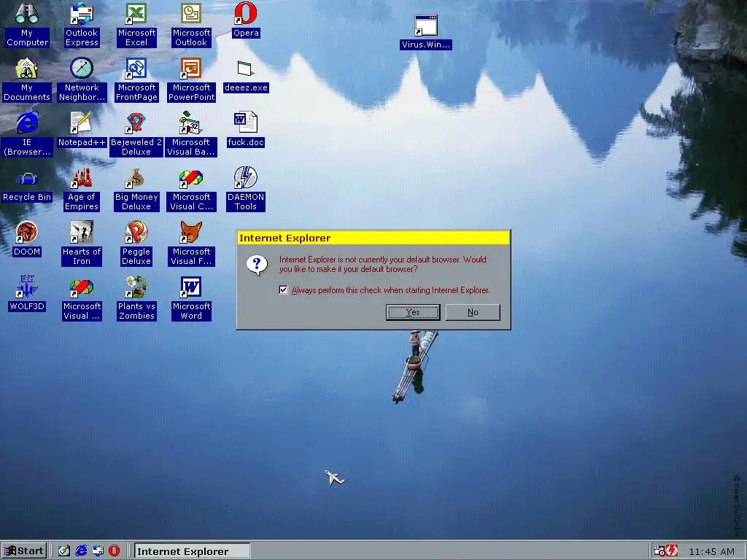Launch Opera from Quick Launch bar
747x560 pixels.
114,551
